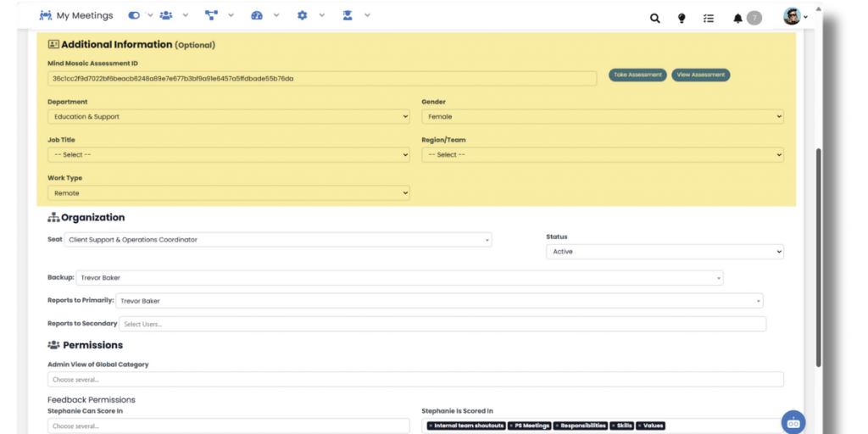This screenshot has height=434, width=868.
Task: Click the View Assessment button
Action: pyautogui.click(x=700, y=75)
